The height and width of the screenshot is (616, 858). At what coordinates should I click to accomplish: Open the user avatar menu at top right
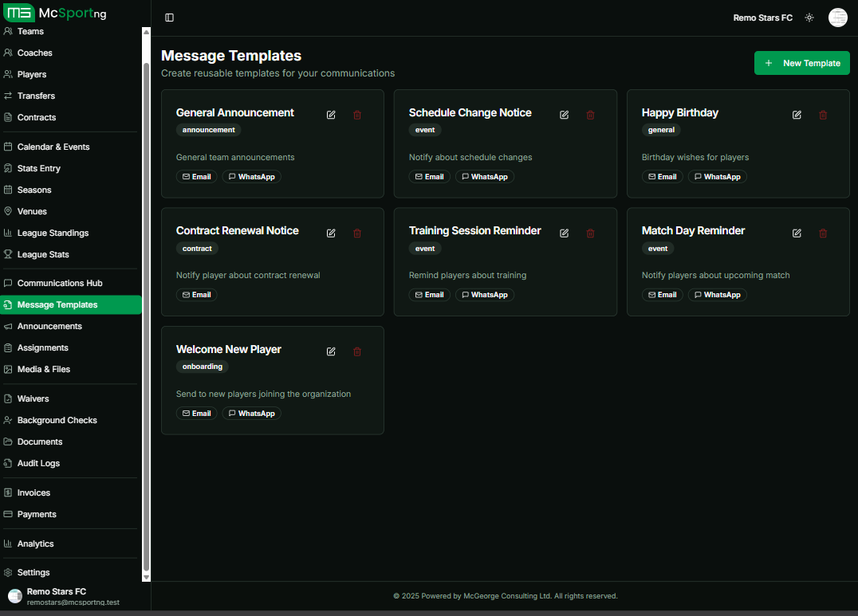(837, 17)
